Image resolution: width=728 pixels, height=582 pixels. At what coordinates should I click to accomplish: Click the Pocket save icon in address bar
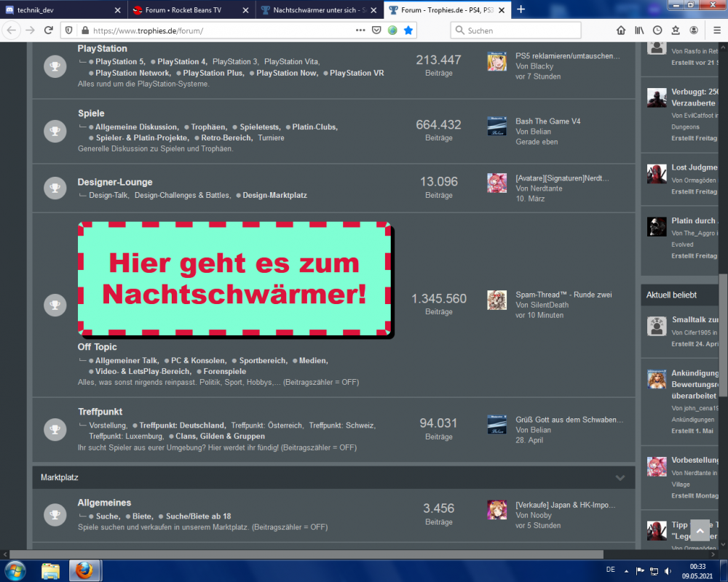[376, 31]
